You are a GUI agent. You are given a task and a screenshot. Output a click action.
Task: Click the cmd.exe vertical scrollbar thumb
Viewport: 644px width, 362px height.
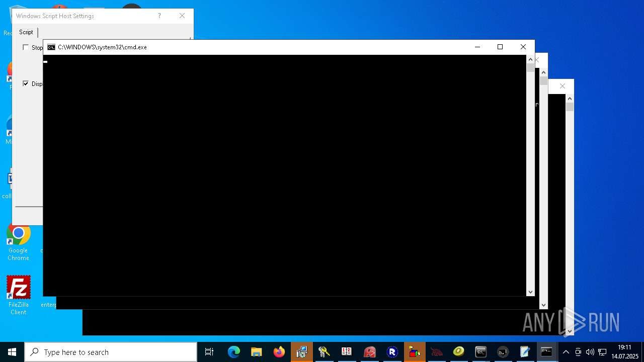coord(530,68)
